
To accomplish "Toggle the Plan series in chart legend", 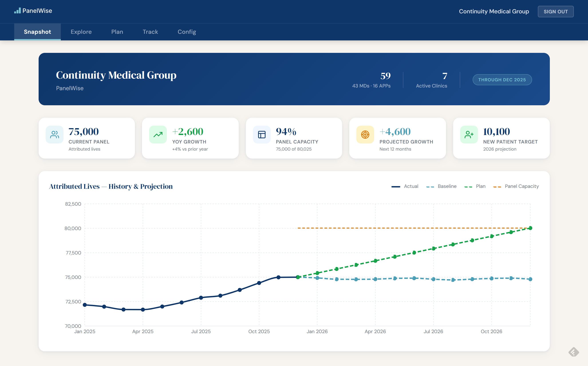I will [x=475, y=186].
